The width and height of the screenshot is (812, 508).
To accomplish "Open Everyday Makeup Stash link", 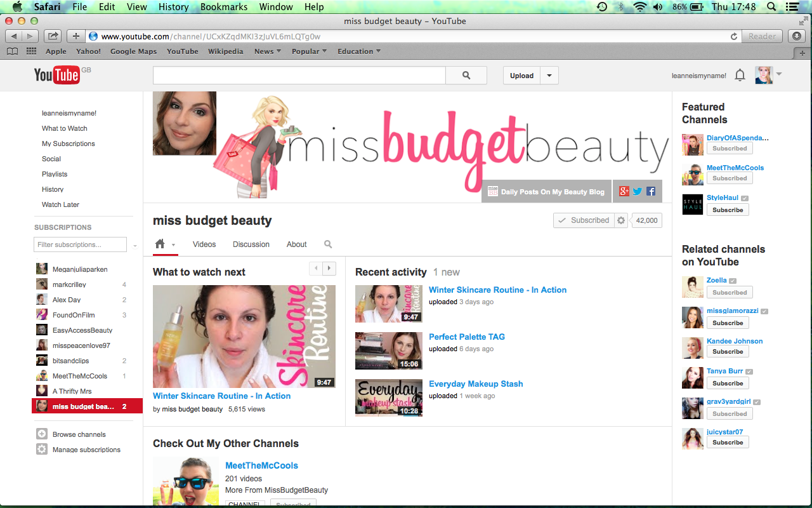I will [476, 384].
